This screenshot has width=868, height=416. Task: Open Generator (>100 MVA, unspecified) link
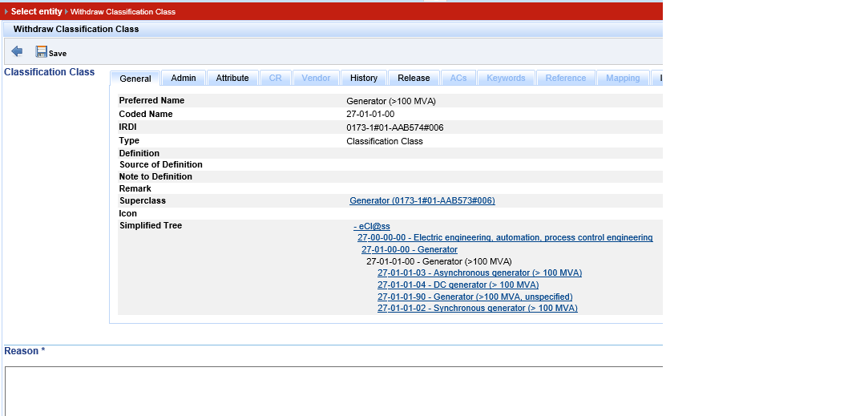point(476,297)
